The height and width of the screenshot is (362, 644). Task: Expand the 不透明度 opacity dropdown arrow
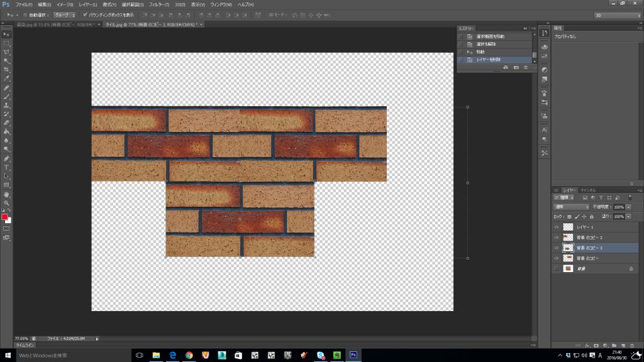[x=628, y=207]
